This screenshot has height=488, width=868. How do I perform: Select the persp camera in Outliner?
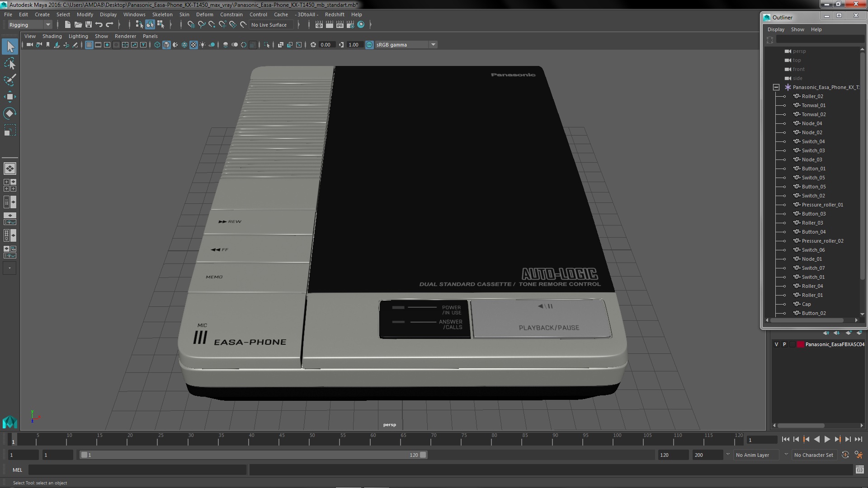(799, 51)
